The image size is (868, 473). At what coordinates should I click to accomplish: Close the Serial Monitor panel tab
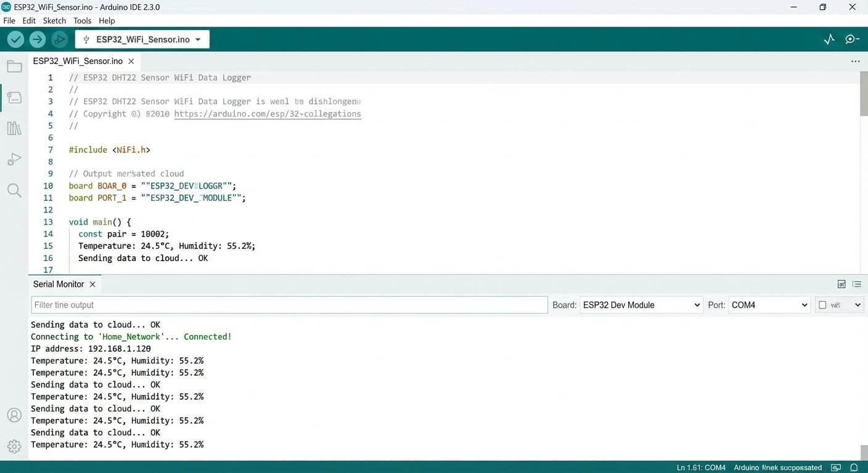coord(92,285)
